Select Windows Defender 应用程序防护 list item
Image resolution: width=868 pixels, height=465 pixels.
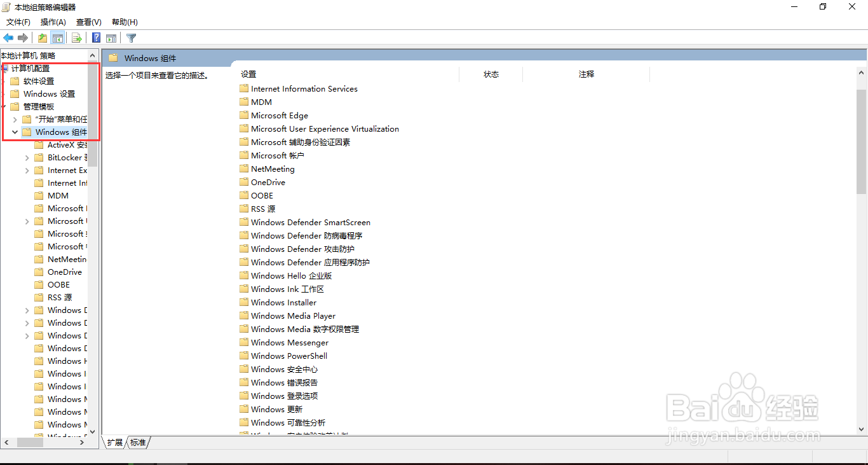tap(310, 262)
